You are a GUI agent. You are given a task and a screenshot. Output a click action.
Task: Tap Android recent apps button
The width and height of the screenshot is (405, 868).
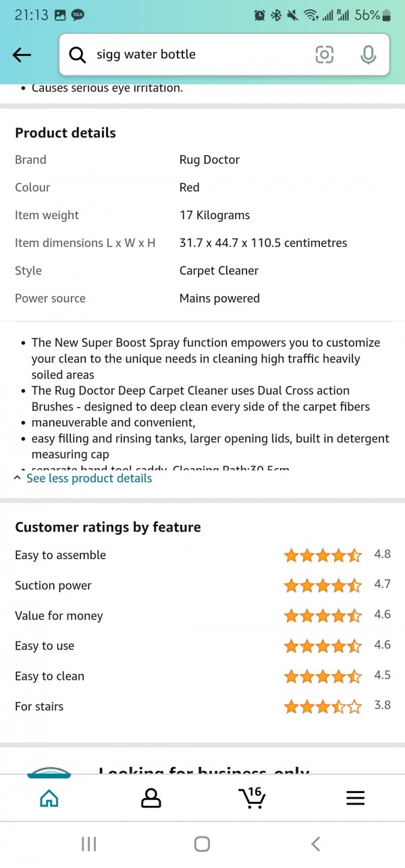point(88,844)
